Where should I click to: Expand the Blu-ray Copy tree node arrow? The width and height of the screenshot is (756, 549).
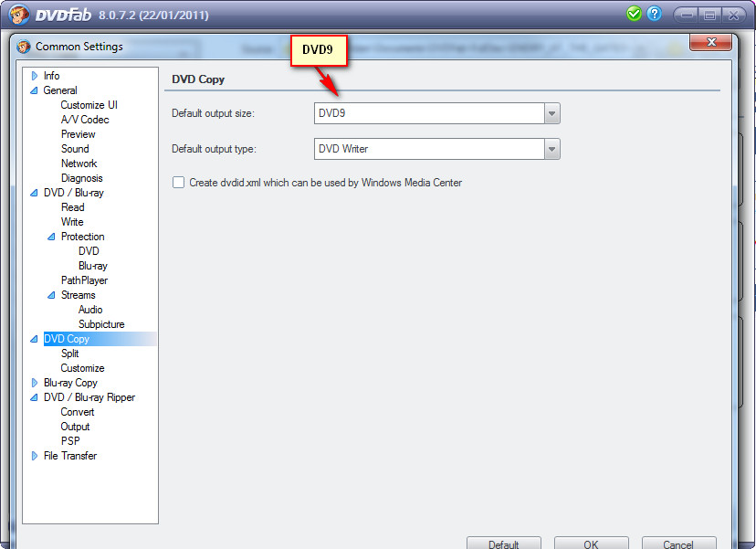click(34, 383)
